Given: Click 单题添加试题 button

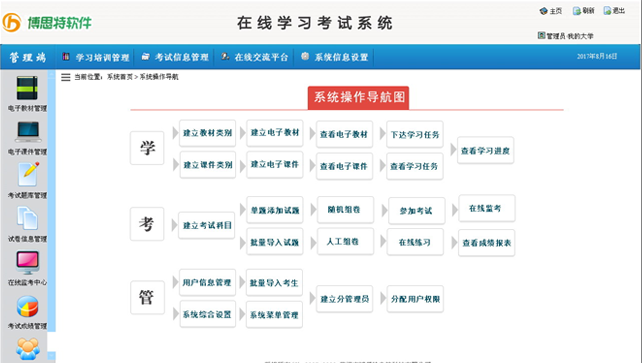Looking at the screenshot, I should coord(275,210).
